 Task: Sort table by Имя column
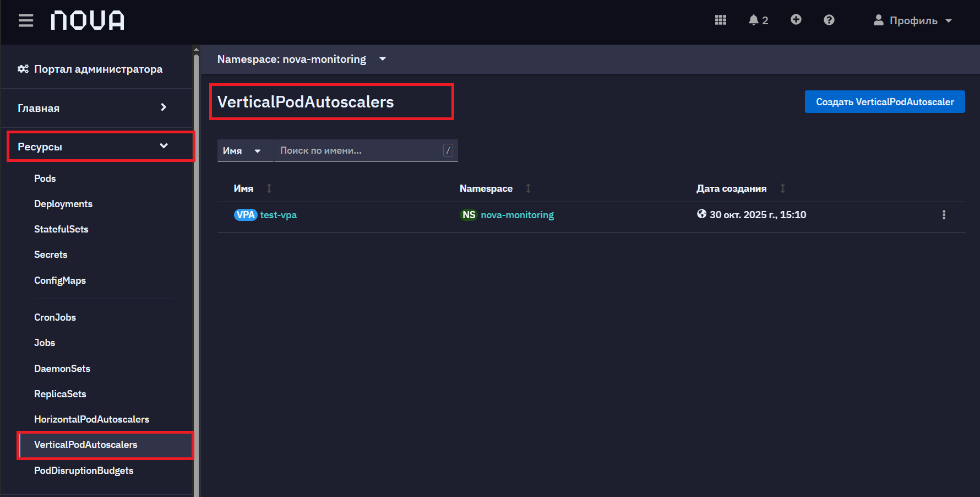pos(253,188)
